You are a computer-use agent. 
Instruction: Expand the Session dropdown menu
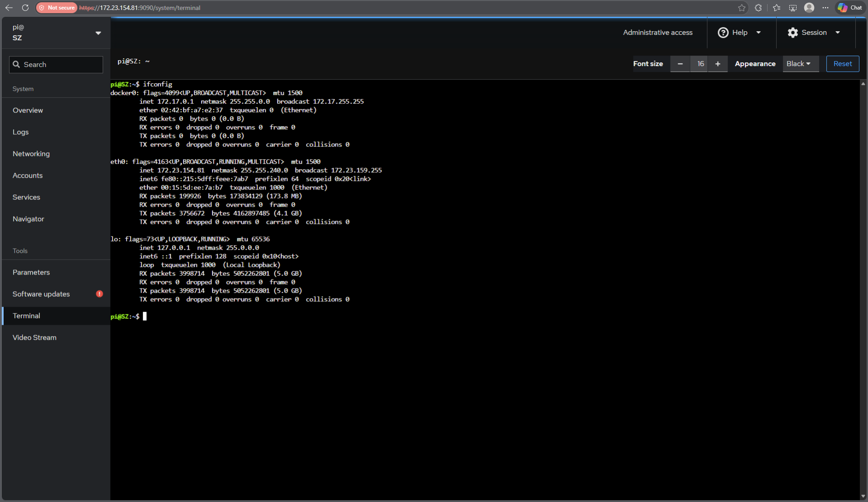point(838,32)
